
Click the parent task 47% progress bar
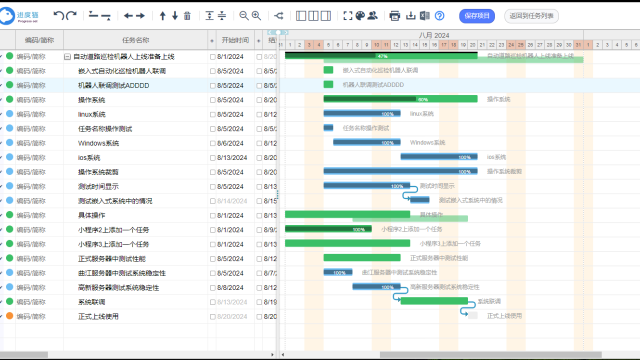tap(381, 56)
